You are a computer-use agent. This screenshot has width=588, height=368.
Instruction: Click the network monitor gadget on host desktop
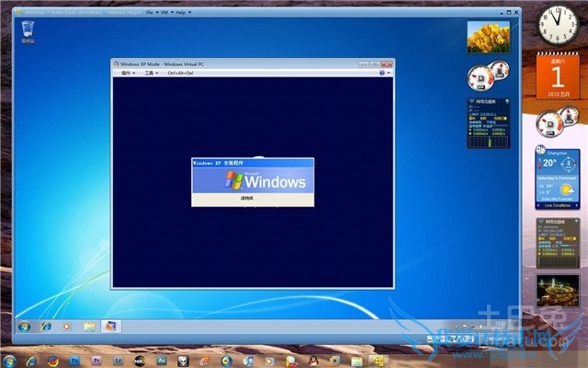point(558,243)
